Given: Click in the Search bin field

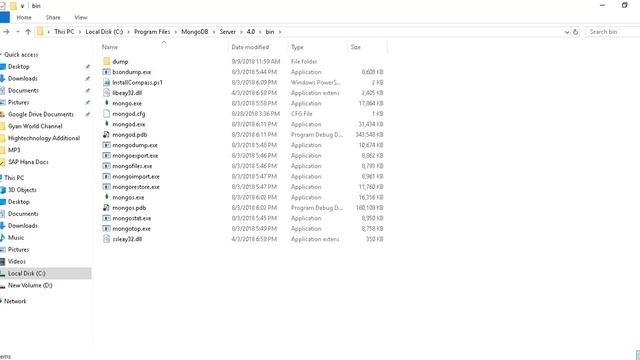Looking at the screenshot, I should (613, 32).
